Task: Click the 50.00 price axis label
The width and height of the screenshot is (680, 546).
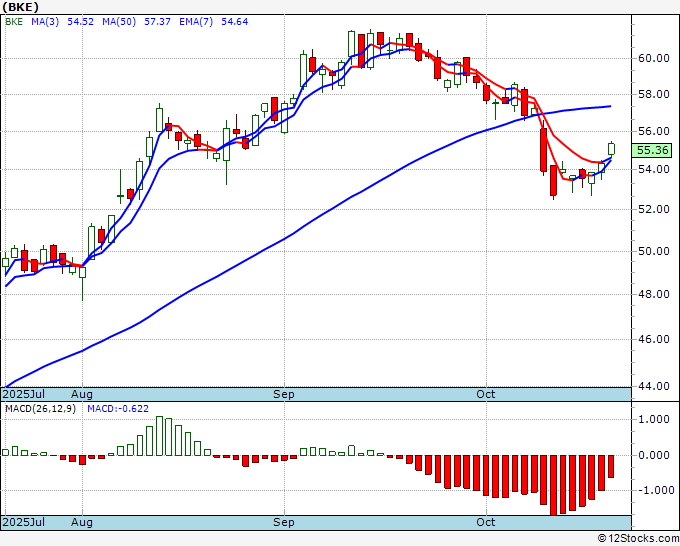Action: (654, 251)
